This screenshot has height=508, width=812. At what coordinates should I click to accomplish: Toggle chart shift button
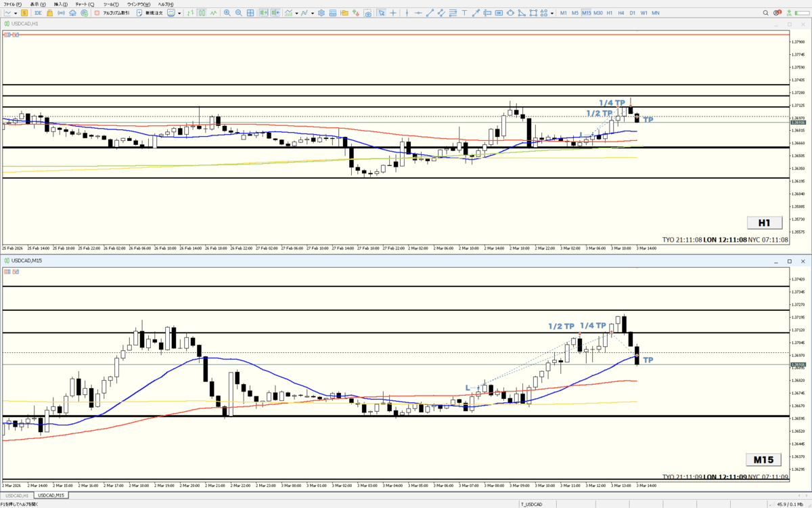(x=275, y=13)
